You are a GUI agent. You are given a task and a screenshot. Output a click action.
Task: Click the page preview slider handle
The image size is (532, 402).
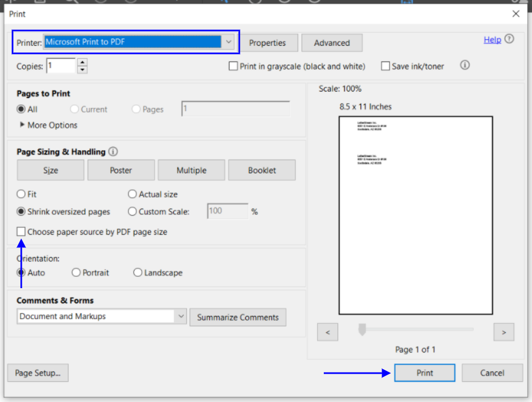[x=361, y=329]
